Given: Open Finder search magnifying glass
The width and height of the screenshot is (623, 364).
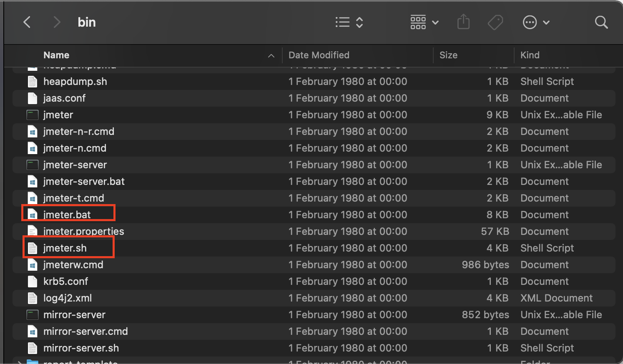Looking at the screenshot, I should coord(601,22).
